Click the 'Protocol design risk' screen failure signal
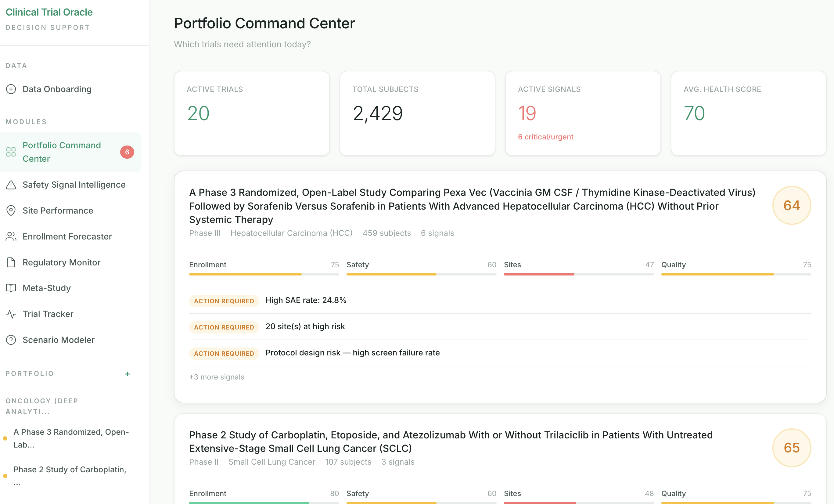 pos(352,353)
